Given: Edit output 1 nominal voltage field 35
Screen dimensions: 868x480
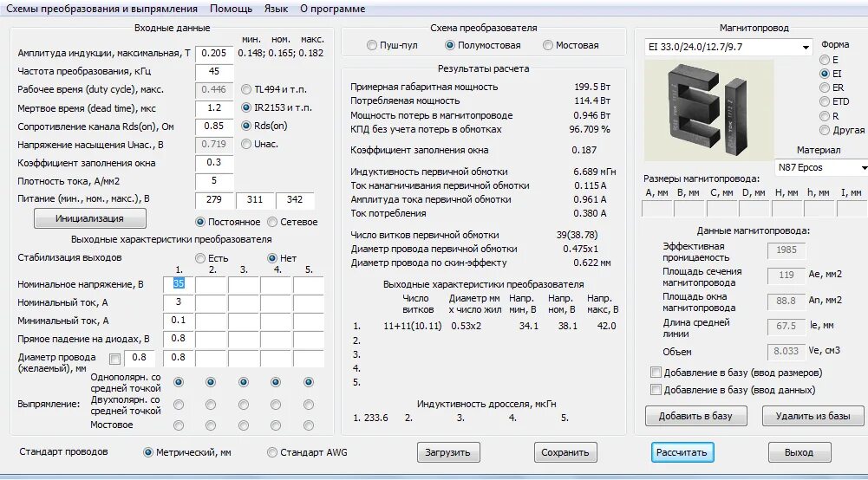Looking at the screenshot, I should 179,284.
